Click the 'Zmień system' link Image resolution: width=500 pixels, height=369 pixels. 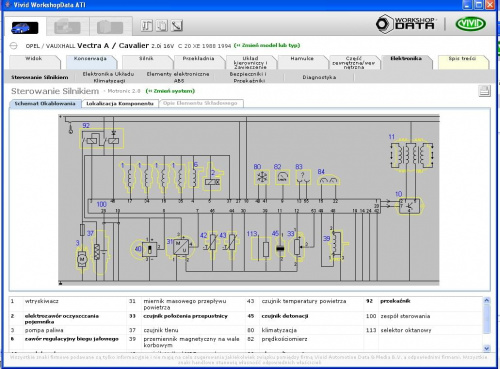(170, 91)
